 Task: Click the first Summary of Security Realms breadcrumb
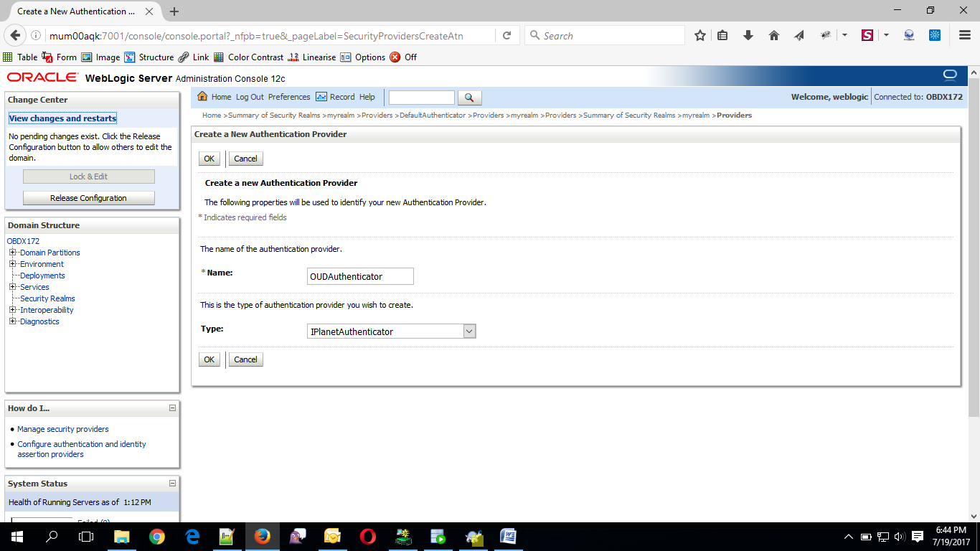click(274, 116)
